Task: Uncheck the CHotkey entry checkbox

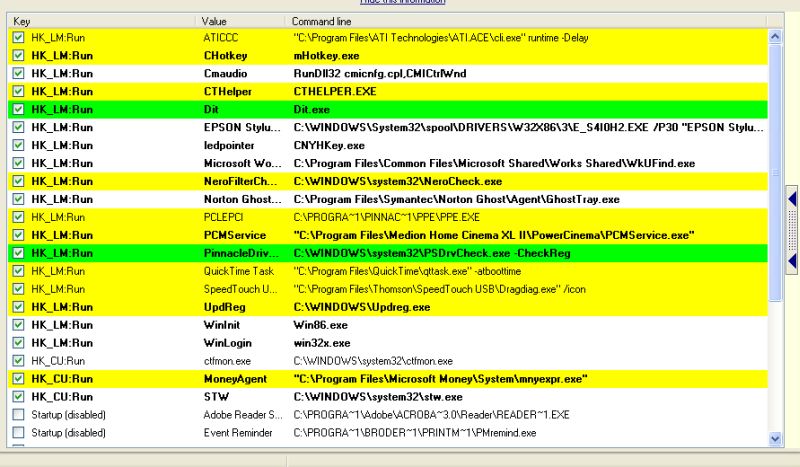Action: tap(18, 55)
